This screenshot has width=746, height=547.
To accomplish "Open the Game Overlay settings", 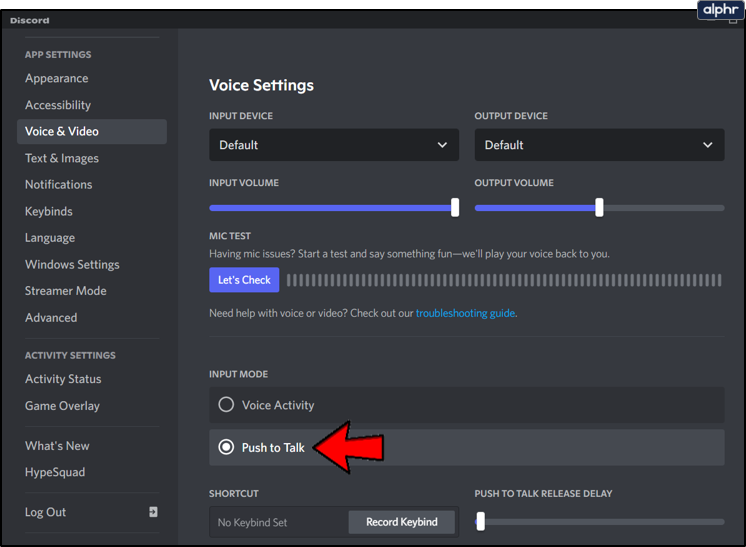I will tap(63, 406).
